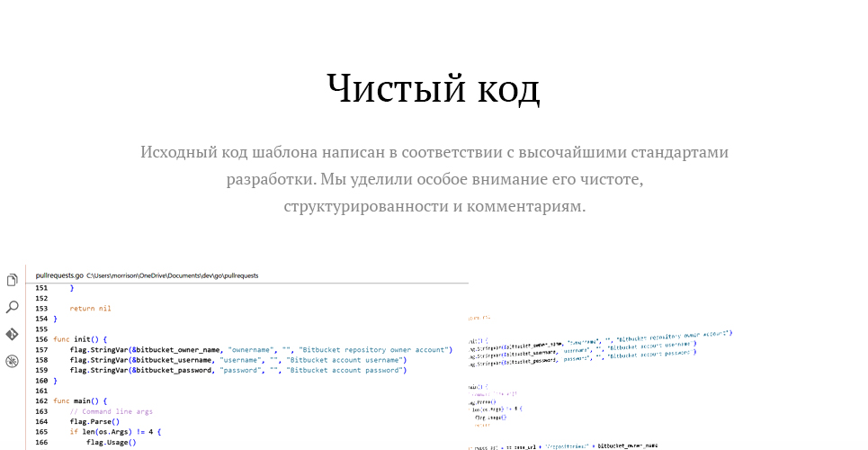The image size is (868, 450).
Task: Click code line 'return nil'
Action: point(90,309)
